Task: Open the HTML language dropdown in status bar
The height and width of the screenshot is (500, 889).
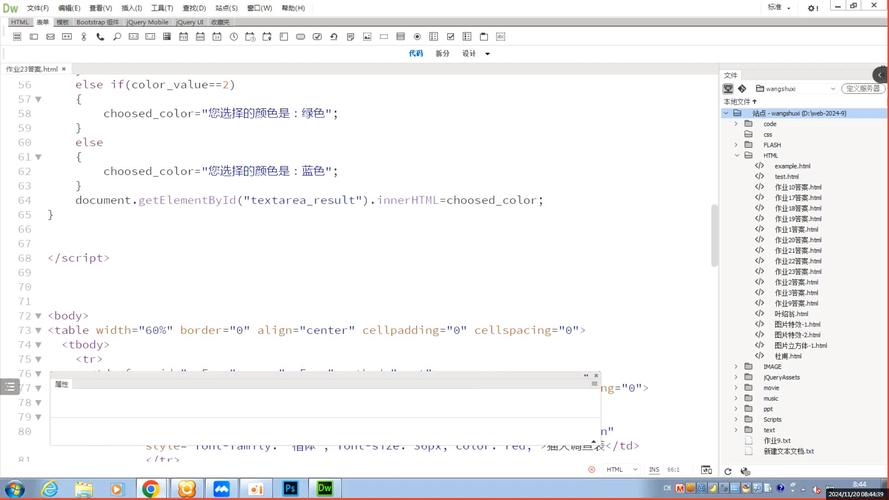Action: [x=622, y=469]
